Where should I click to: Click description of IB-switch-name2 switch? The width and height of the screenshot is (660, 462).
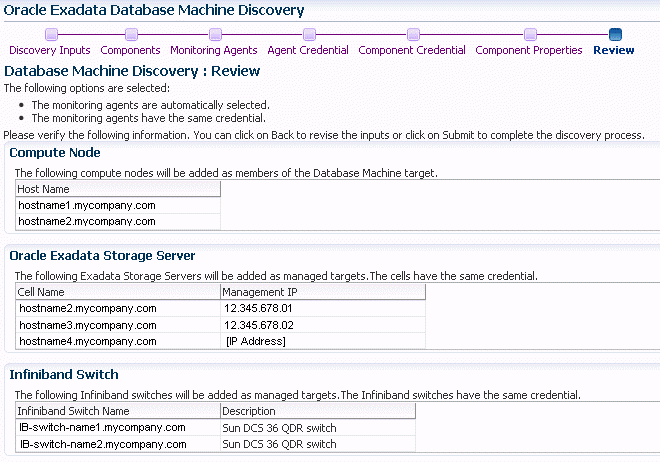[x=318, y=444]
